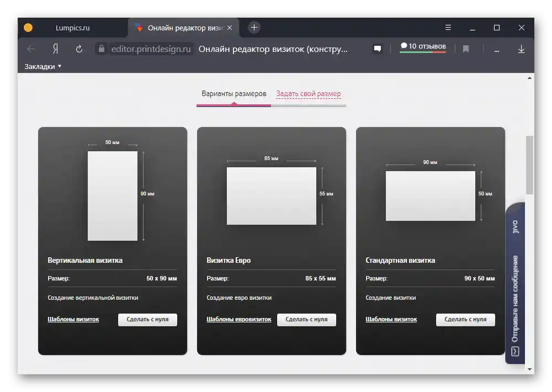Open Шаблоны визиток under Вертикальная визитка

pos(73,319)
